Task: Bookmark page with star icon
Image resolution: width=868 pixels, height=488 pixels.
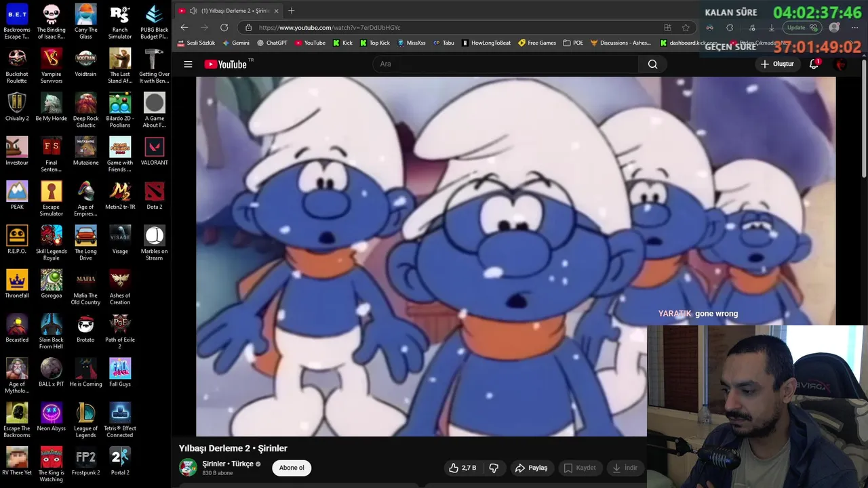Action: pyautogui.click(x=686, y=27)
